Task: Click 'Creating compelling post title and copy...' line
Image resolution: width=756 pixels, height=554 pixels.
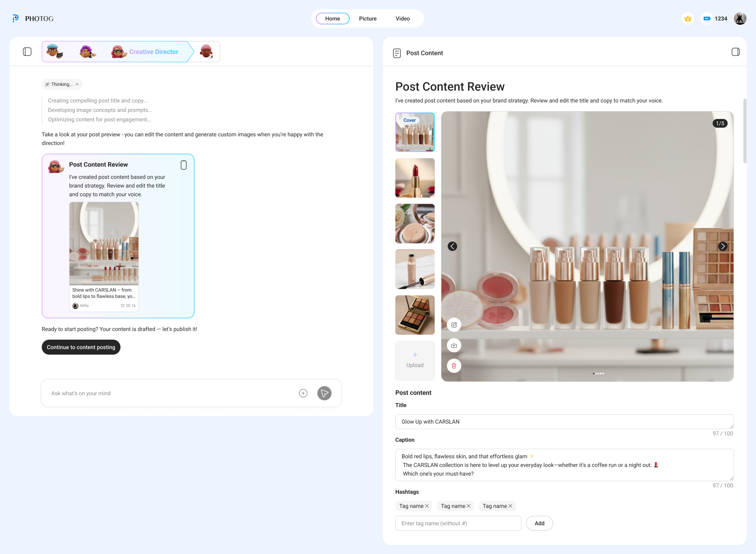Action: tap(98, 100)
